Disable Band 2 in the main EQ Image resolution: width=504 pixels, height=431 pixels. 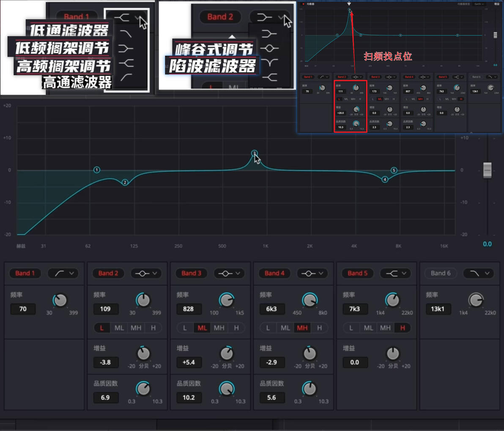click(x=108, y=273)
